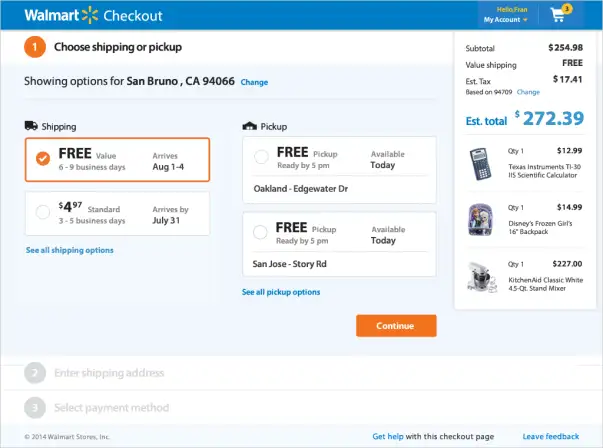This screenshot has width=603, height=448.
Task: Click the orange Continue button
Action: click(x=396, y=326)
